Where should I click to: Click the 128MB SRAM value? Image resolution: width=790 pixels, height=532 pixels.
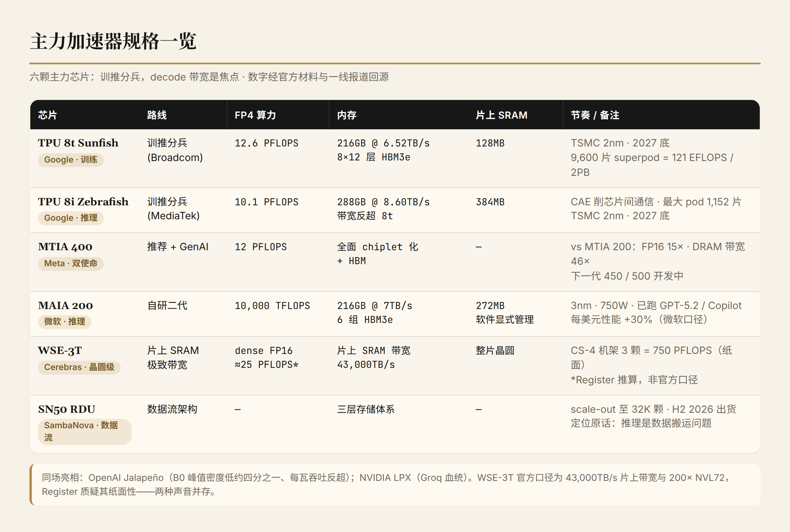click(490, 143)
